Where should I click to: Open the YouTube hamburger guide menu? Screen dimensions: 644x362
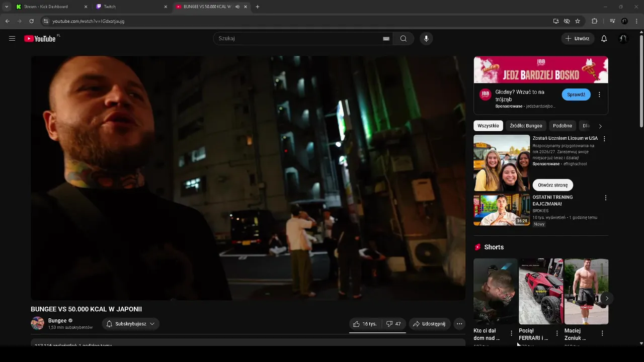point(12,39)
